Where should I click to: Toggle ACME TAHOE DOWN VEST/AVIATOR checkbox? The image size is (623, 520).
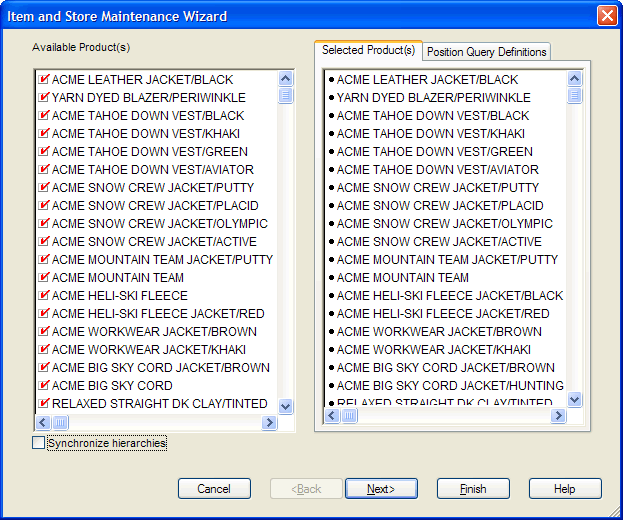(44, 170)
